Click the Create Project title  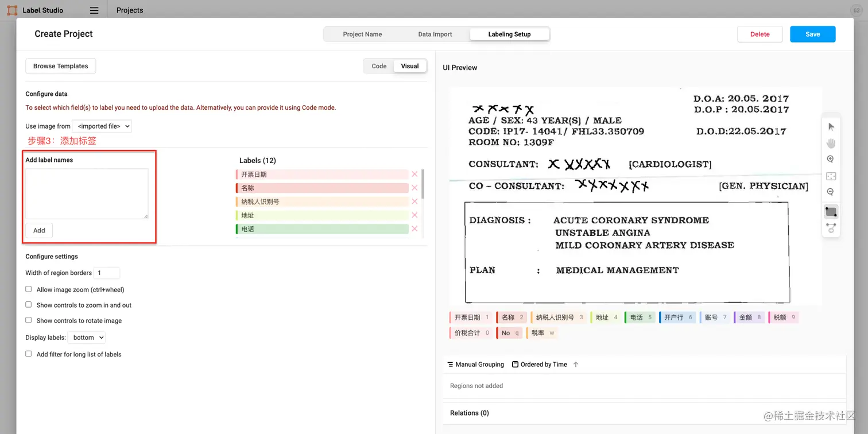[63, 34]
